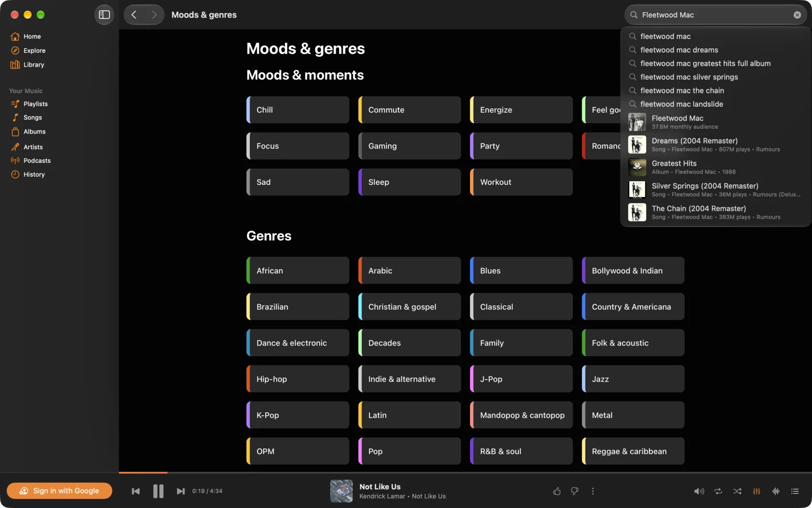Select suggestion 'fleetwood mac landslide'
The image size is (812, 508).
coord(716,104)
